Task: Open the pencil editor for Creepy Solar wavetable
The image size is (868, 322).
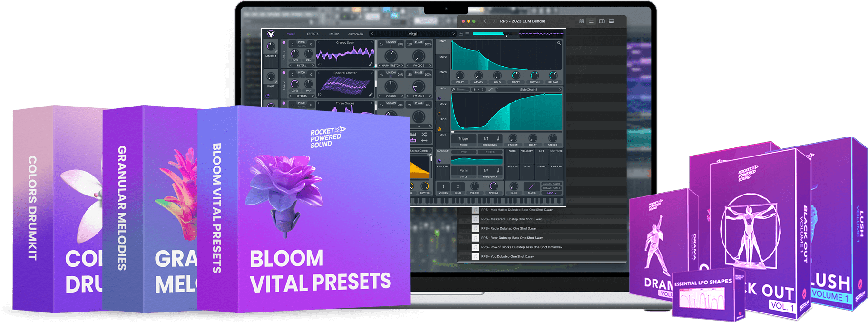Action: [371, 64]
